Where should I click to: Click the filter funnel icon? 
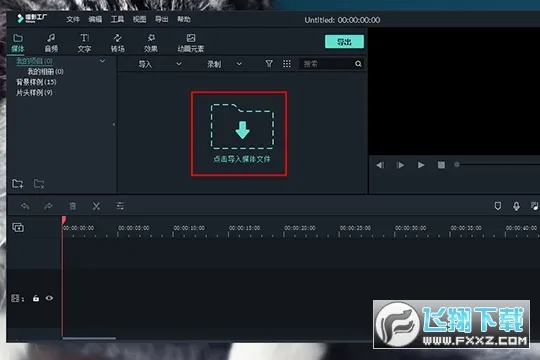269,64
